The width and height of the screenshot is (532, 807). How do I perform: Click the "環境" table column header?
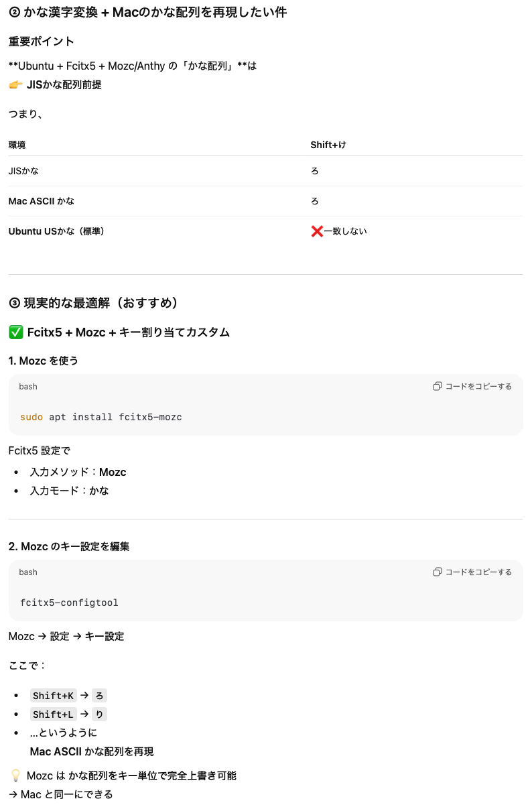(17, 145)
